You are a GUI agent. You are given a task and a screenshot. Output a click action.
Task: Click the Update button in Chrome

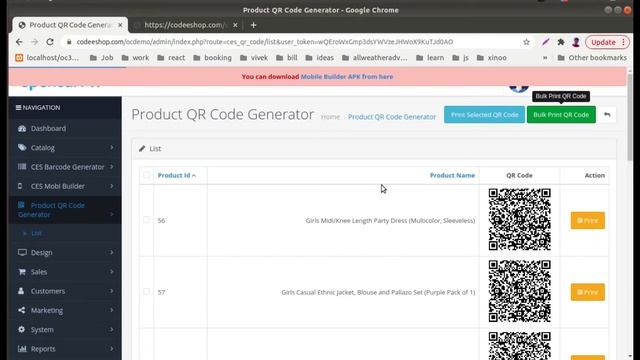click(607, 42)
